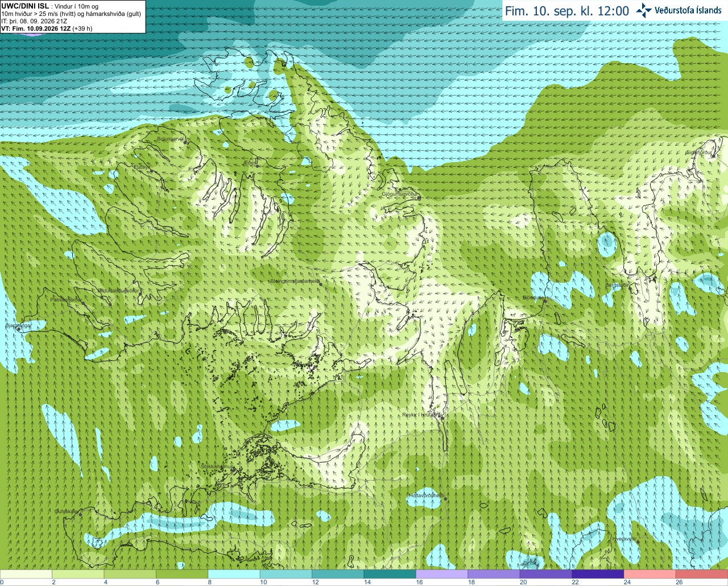Click the Gufuskálar station label
728x586 pixels.
click(67, 511)
